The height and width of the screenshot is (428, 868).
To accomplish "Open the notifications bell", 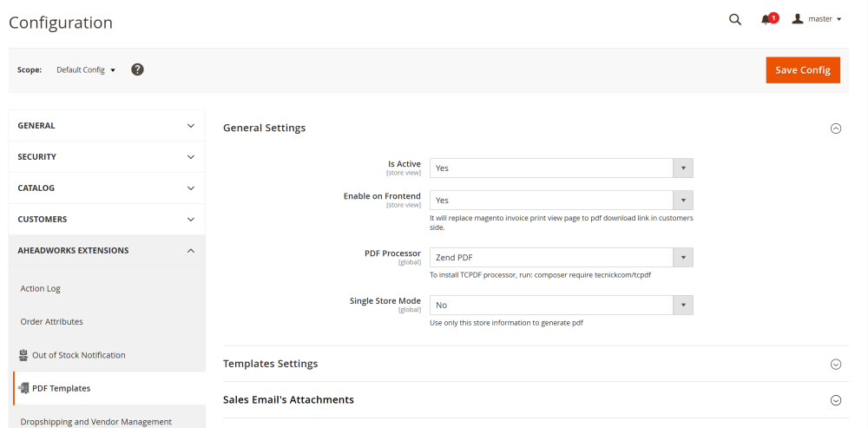I will click(766, 20).
